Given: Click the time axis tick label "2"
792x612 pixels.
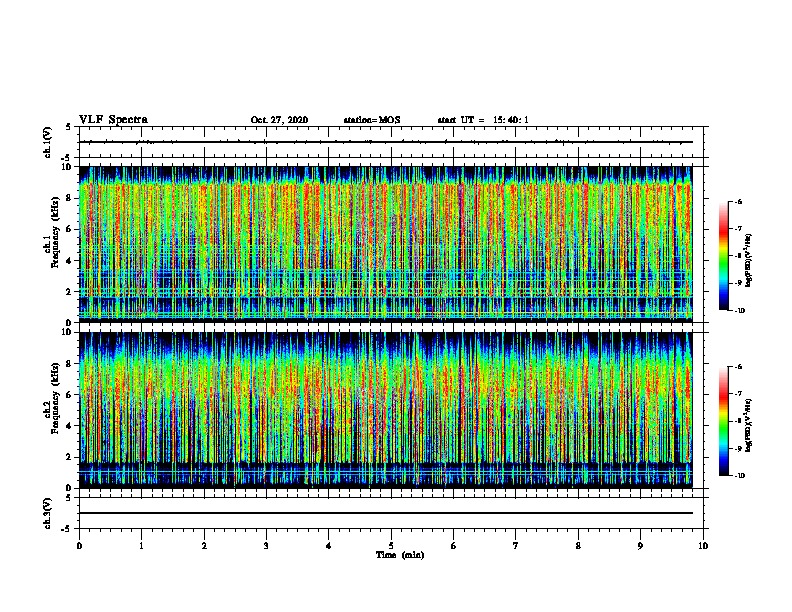Looking at the screenshot, I should coord(204,546).
